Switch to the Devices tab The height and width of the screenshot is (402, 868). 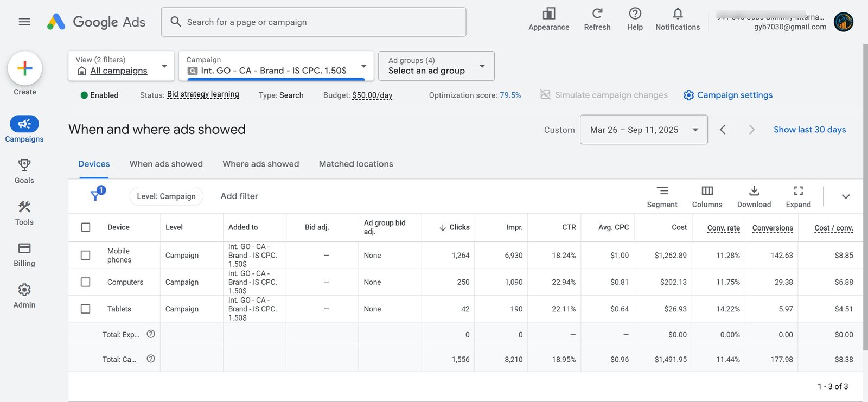pos(94,164)
